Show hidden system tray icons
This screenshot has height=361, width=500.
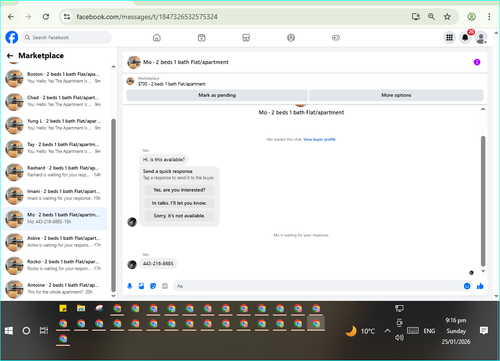point(387,331)
